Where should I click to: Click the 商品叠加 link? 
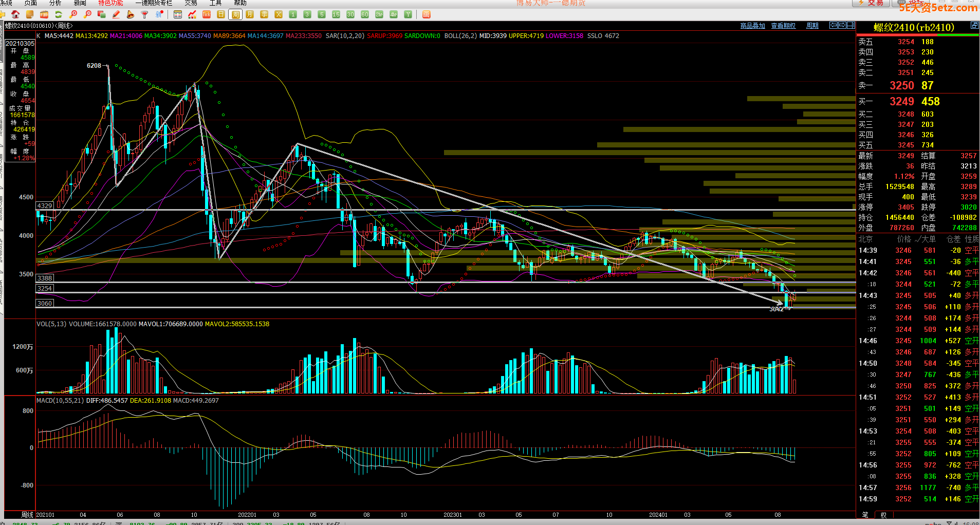pos(752,26)
